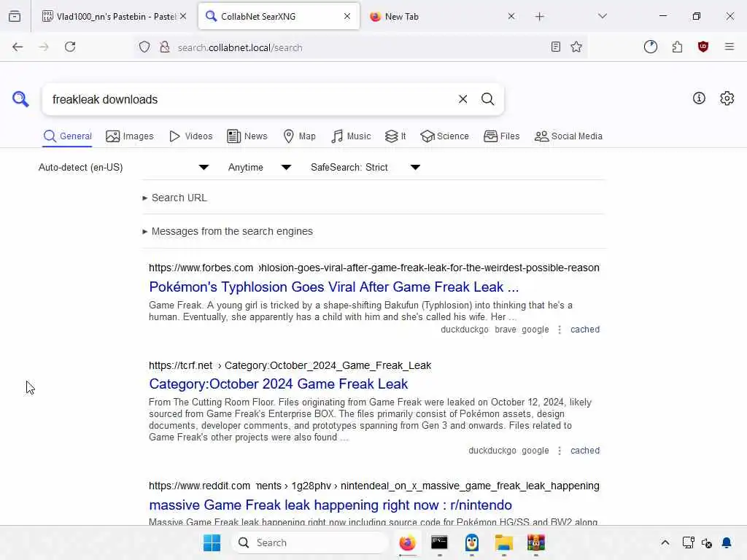Open Firefox from the taskbar
Screen dimensions: 747x560
[407, 542]
